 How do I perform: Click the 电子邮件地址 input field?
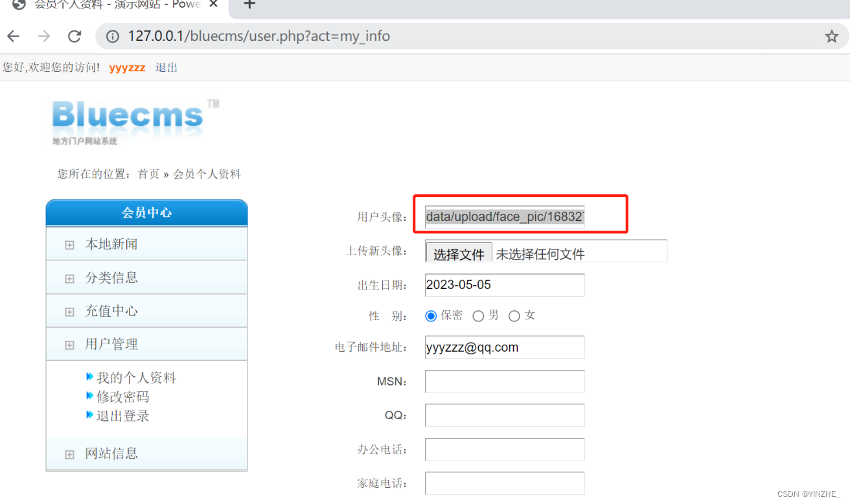pyautogui.click(x=505, y=347)
